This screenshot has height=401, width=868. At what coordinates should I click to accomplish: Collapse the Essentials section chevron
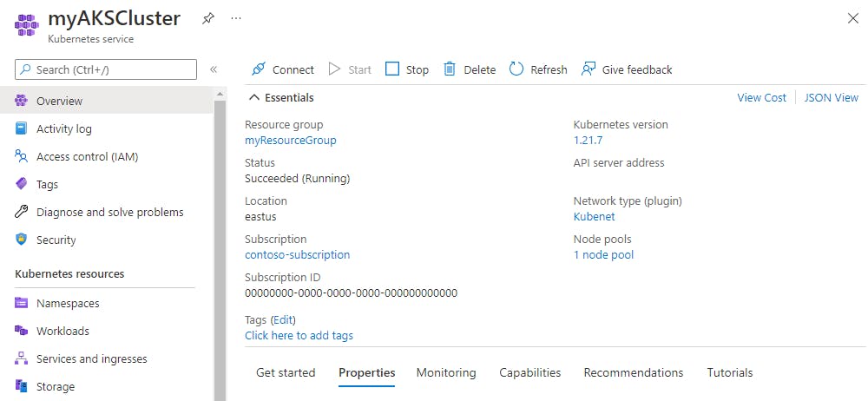click(254, 97)
